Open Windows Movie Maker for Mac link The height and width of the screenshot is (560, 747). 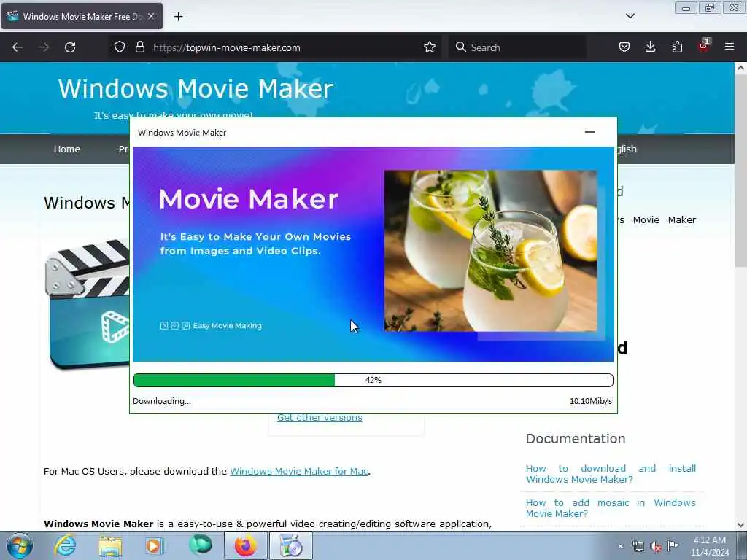point(298,472)
